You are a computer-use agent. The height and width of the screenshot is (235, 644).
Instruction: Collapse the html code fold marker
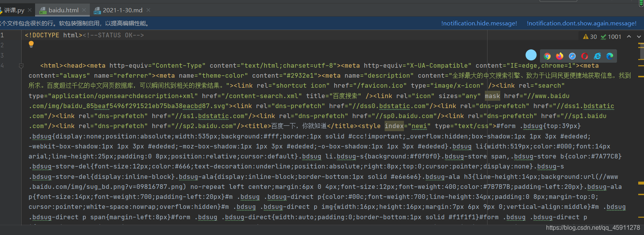pos(21,66)
